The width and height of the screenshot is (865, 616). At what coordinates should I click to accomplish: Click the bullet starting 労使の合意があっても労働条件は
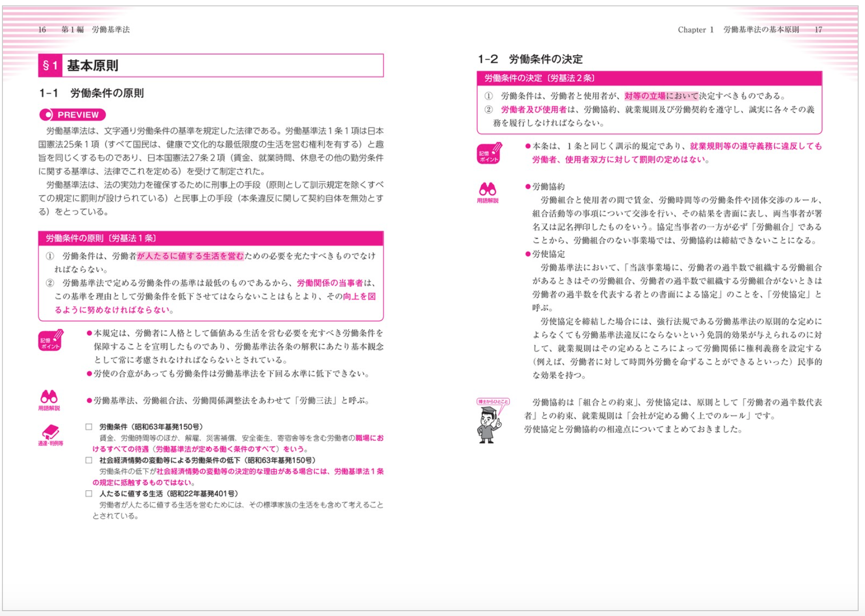(228, 373)
